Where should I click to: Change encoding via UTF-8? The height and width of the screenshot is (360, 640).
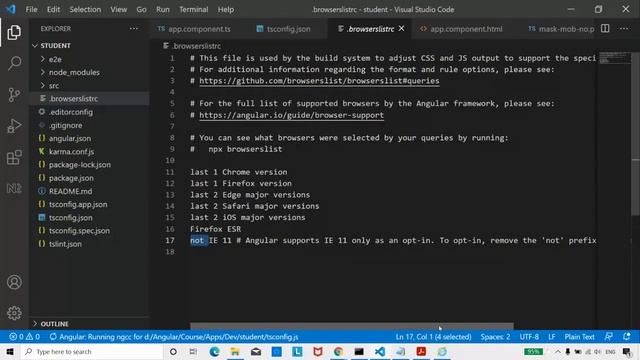(x=529, y=337)
